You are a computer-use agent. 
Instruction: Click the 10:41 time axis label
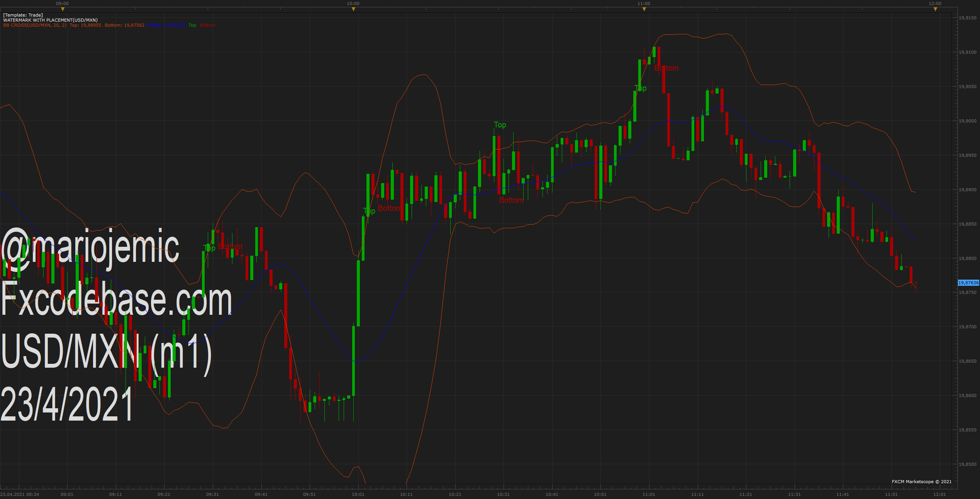point(552,494)
